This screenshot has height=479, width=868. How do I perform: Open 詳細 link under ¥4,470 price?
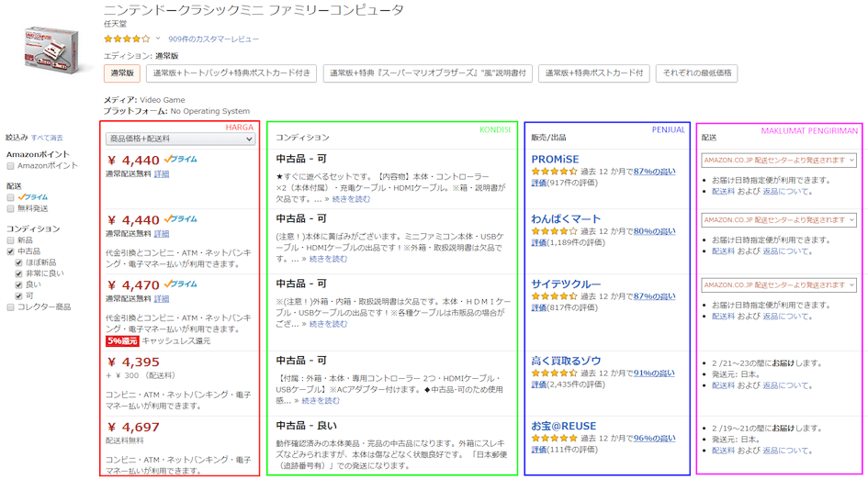click(162, 298)
